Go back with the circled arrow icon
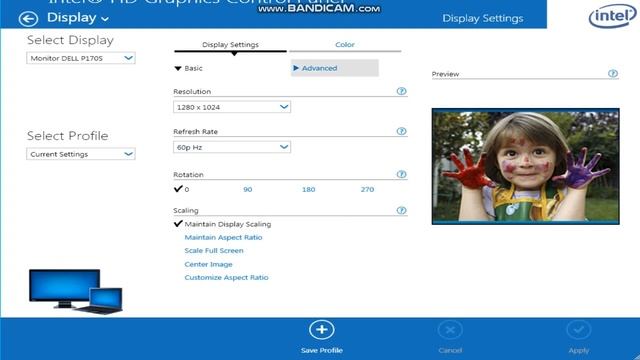Viewport: 640px width, 360px height. click(x=28, y=19)
